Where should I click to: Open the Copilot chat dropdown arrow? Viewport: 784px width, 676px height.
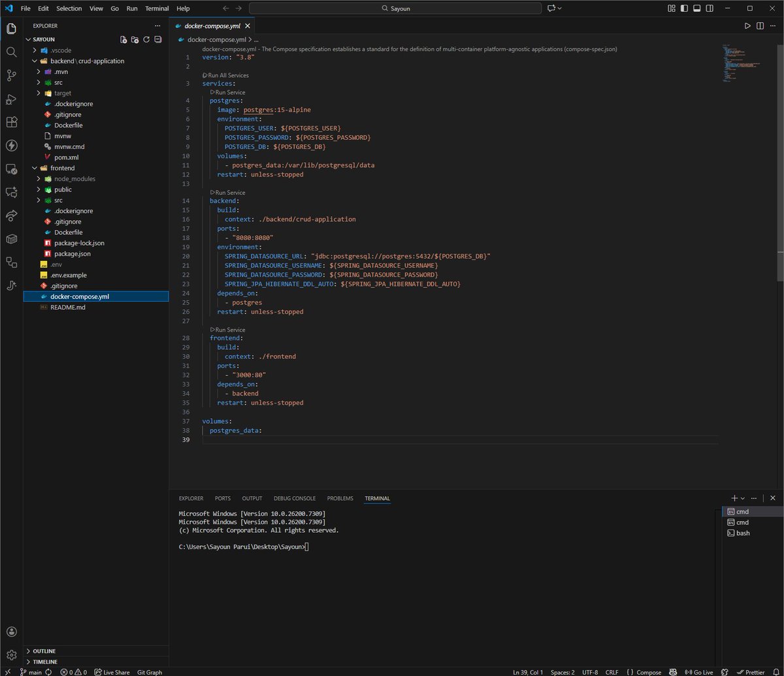[x=560, y=8]
